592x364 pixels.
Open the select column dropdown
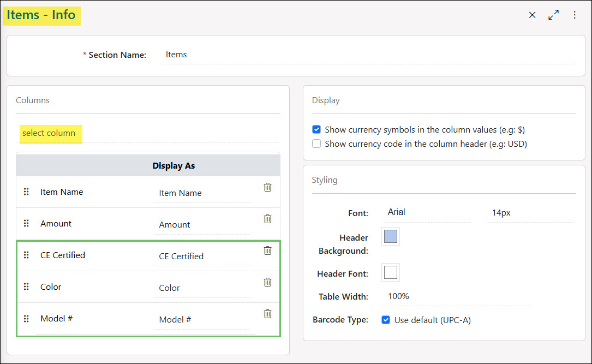coord(150,134)
